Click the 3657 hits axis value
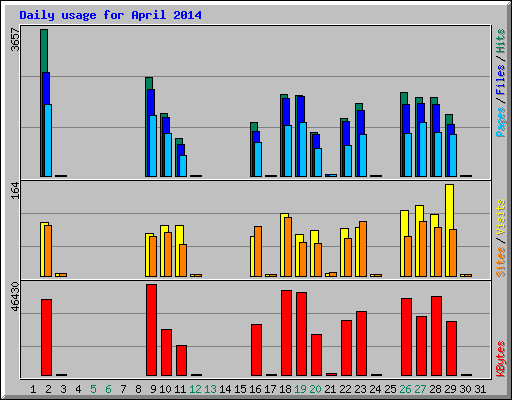 pos(16,40)
